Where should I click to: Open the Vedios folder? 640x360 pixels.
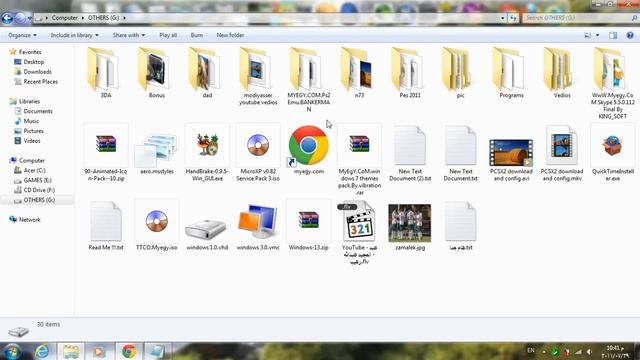(x=562, y=73)
